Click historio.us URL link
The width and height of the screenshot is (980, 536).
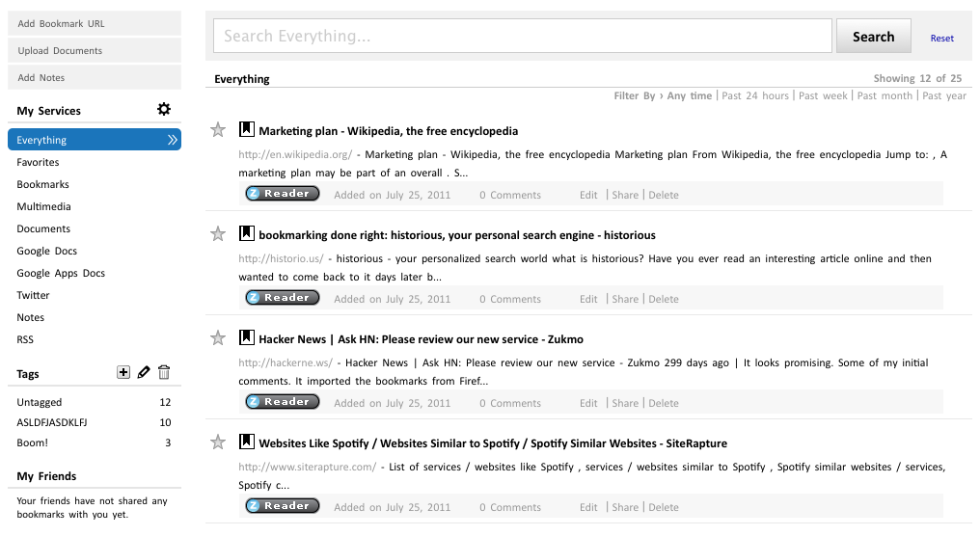click(x=281, y=258)
